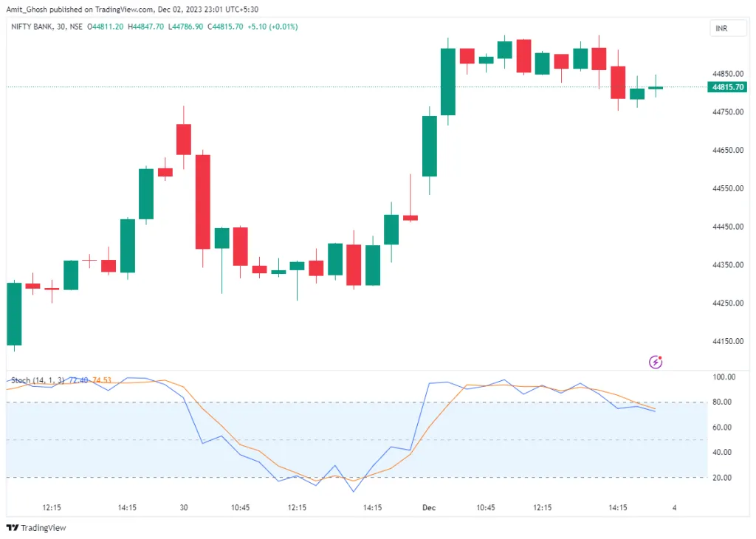Click the '4' date label on time axis
The width and height of the screenshot is (756, 539).
pyautogui.click(x=673, y=507)
